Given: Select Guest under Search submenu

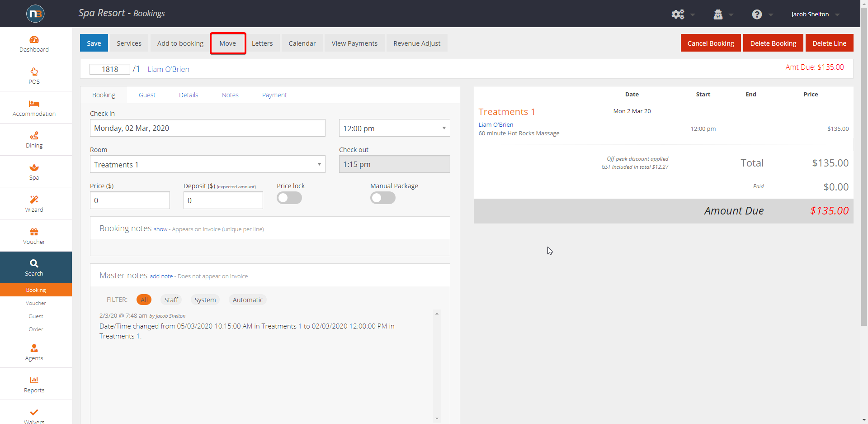Looking at the screenshot, I should (x=36, y=316).
